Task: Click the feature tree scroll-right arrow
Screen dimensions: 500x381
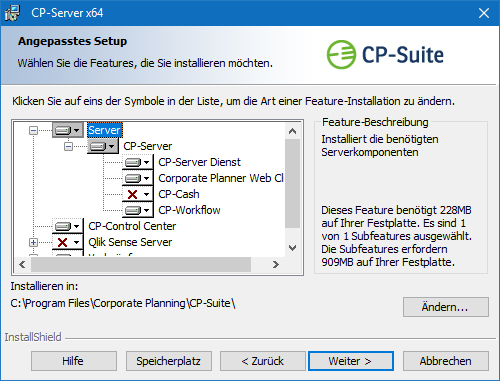Action: point(276,265)
